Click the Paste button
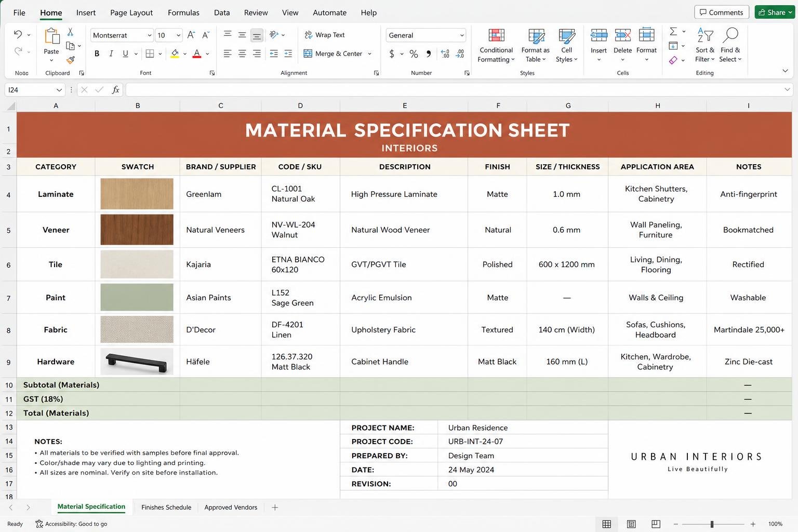The image size is (798, 532). click(51, 44)
